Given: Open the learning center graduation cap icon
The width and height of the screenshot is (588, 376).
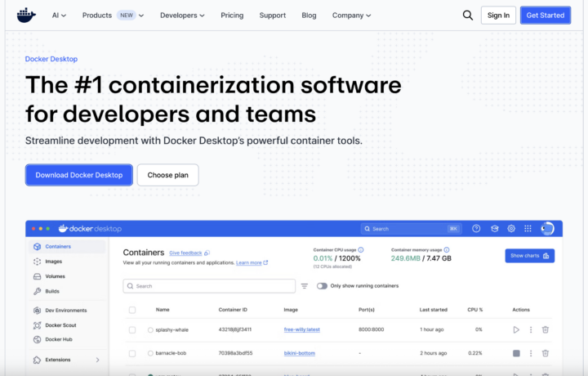Looking at the screenshot, I should click(495, 229).
